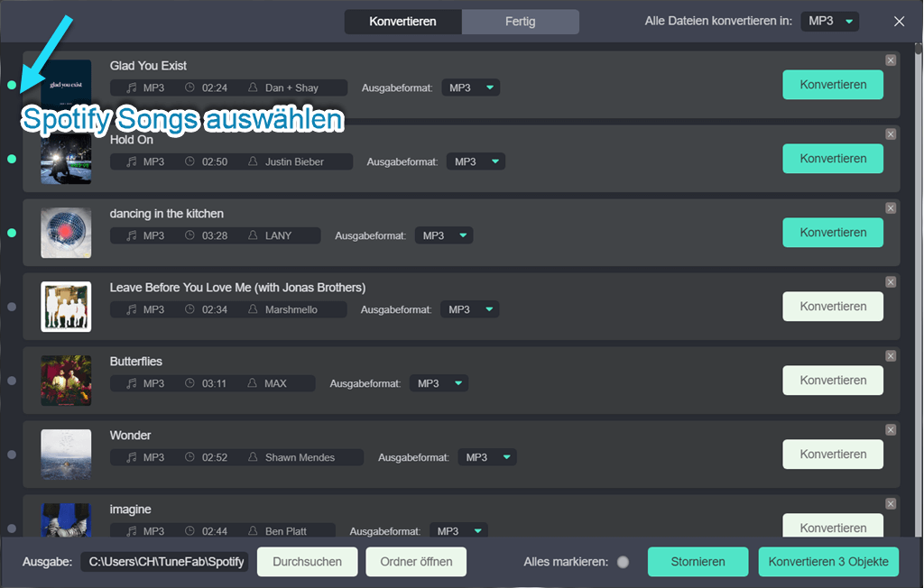Click Leave Before You Love Me cover
924x588 pixels.
pyautogui.click(x=66, y=307)
